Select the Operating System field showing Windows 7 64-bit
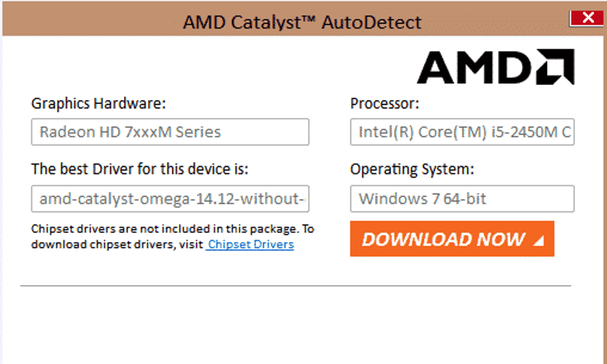Viewport: 607px width, 364px height. pyautogui.click(x=462, y=199)
